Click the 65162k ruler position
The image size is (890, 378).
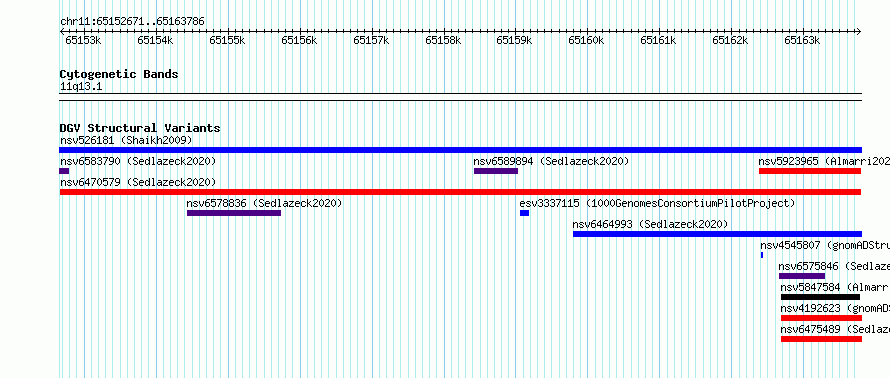point(731,40)
